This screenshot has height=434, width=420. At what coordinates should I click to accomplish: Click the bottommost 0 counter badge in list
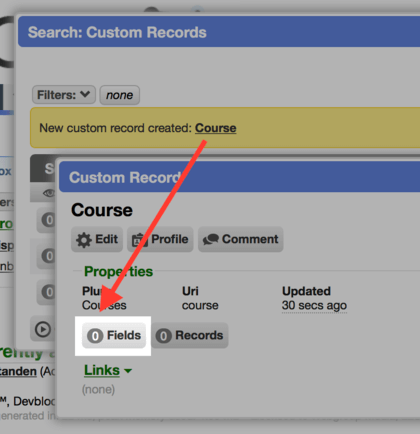(48, 292)
